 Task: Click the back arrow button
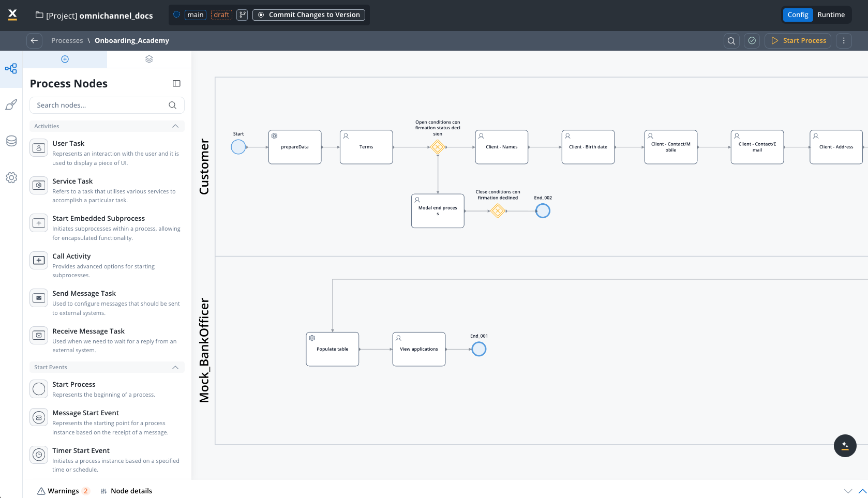34,40
